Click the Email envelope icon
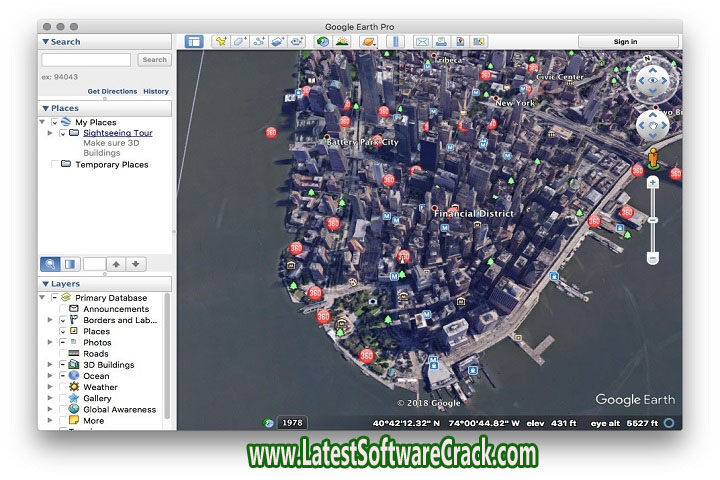The width and height of the screenshot is (720, 480). pyautogui.click(x=421, y=41)
